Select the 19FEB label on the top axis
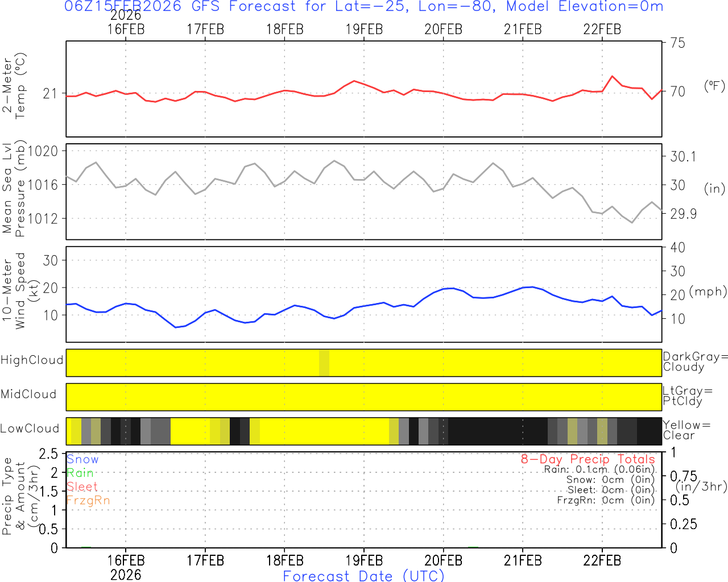This screenshot has width=728, height=582. 364,29
